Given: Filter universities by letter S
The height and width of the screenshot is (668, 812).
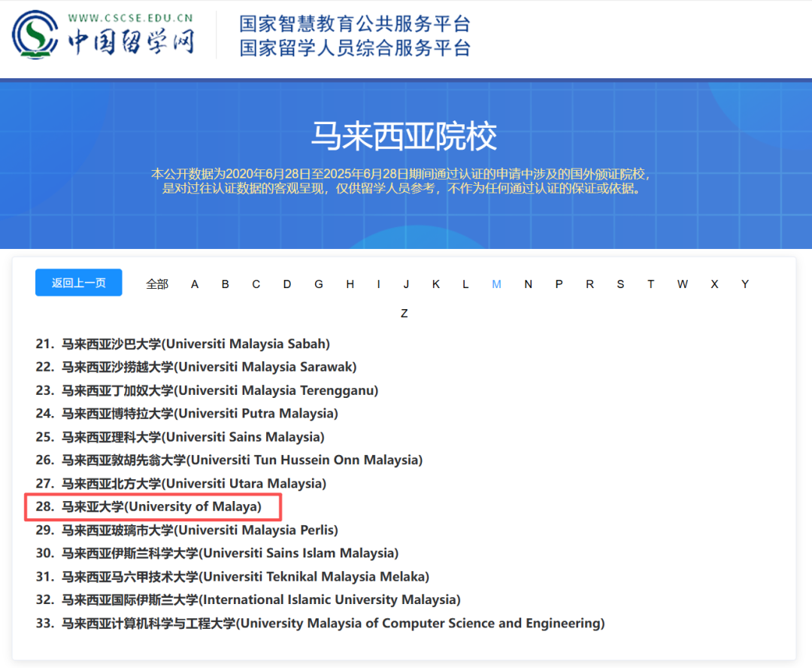Looking at the screenshot, I should coord(620,284).
